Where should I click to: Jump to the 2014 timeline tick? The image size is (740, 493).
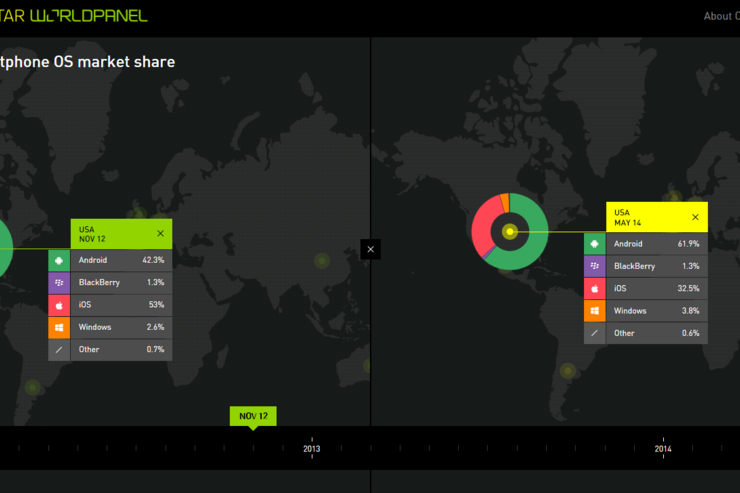pyautogui.click(x=663, y=448)
